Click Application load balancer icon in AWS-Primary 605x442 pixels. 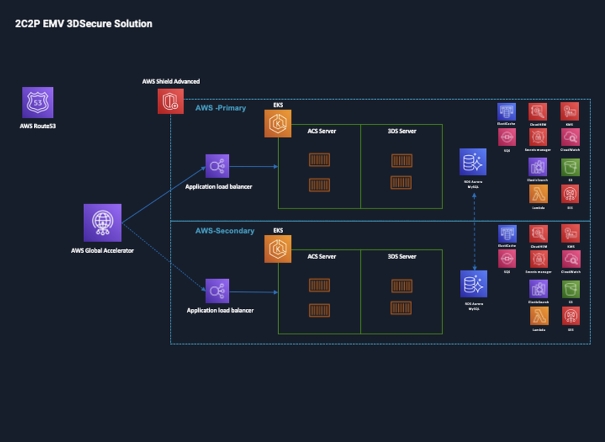tap(218, 166)
